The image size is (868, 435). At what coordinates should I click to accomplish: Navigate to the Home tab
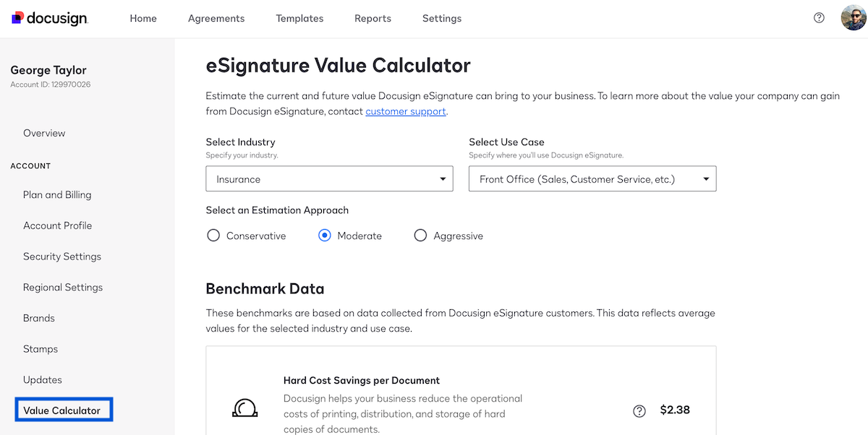(x=143, y=18)
